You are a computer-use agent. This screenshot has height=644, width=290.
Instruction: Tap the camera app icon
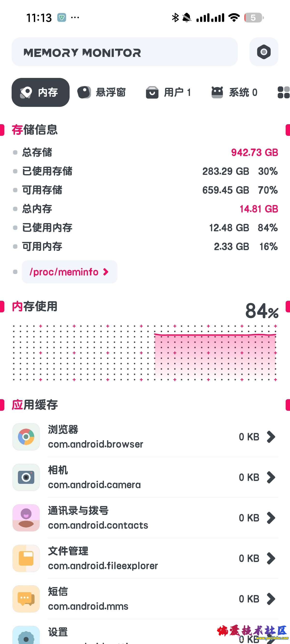tap(26, 477)
